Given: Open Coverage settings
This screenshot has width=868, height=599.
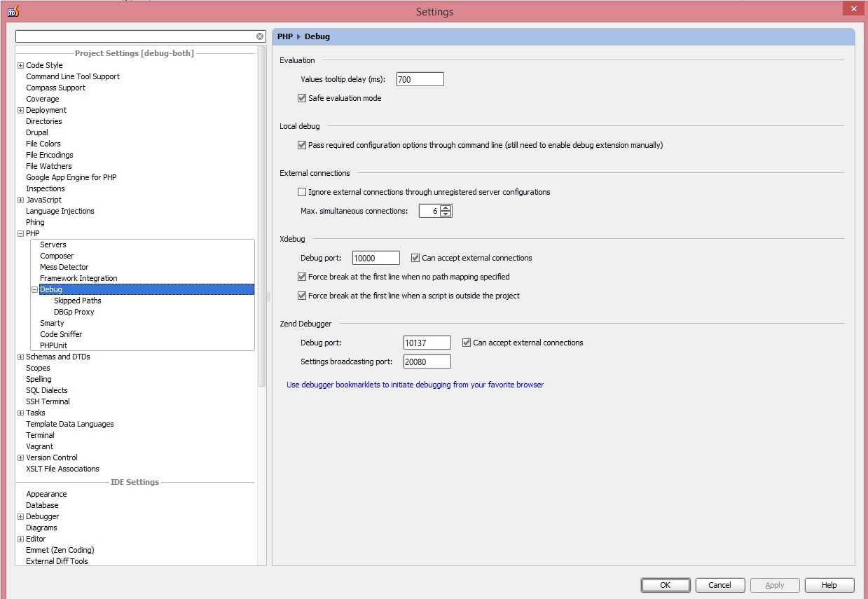Looking at the screenshot, I should (x=43, y=99).
